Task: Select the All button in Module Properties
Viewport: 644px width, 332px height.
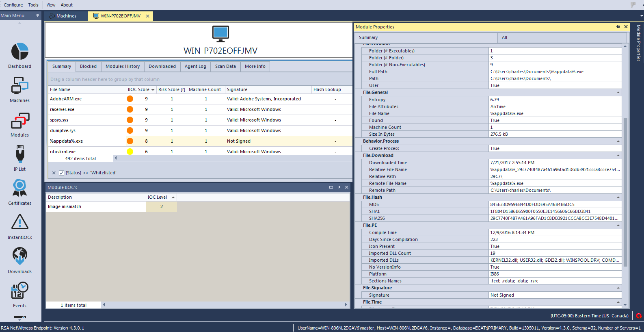Action: [x=504, y=37]
